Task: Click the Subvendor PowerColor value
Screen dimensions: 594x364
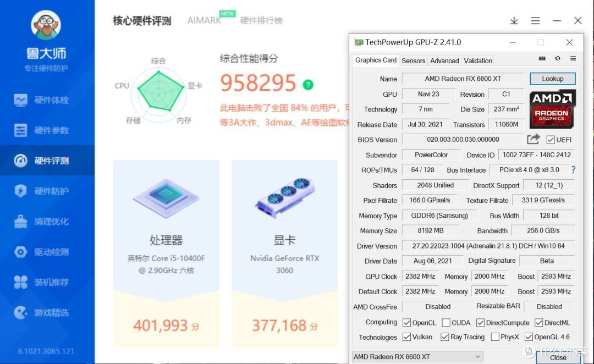Action: tap(431, 155)
